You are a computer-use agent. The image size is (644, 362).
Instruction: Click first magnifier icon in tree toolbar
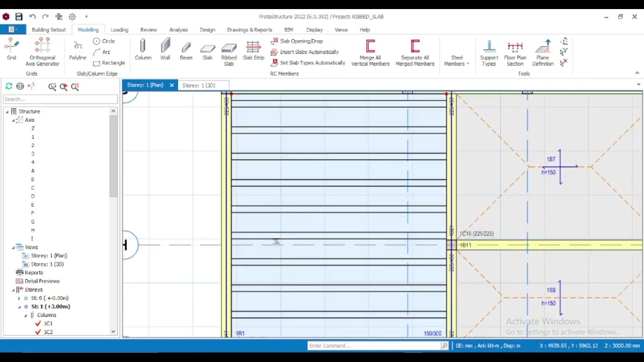pos(52,86)
